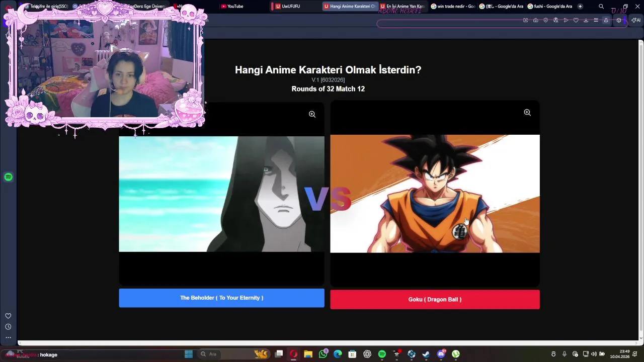Open Microsoft Store from taskbar
This screenshot has width=644, height=362.
click(352, 354)
